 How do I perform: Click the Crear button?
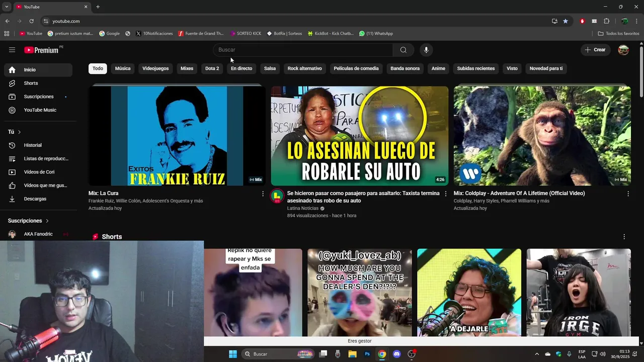[595, 50]
